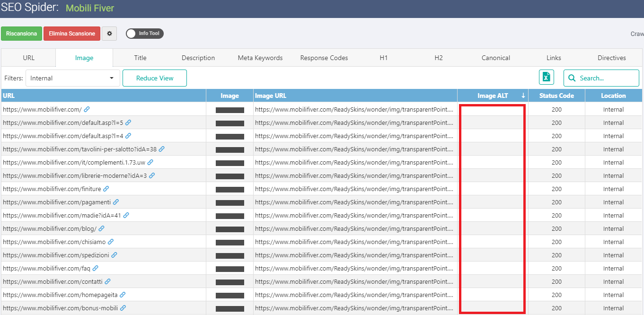This screenshot has width=644, height=315.
Task: Click the Image ALT sort arrow
Action: tap(523, 96)
